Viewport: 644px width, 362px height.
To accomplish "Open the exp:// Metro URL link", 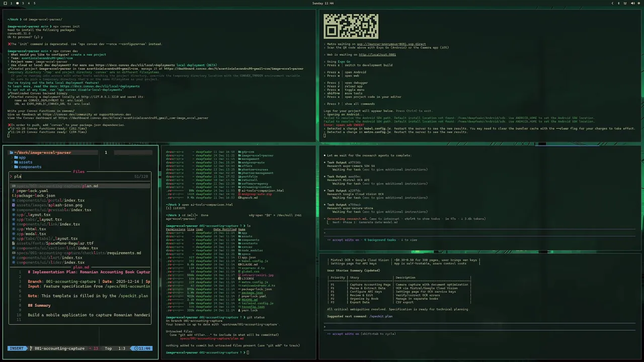I will tap(391, 44).
